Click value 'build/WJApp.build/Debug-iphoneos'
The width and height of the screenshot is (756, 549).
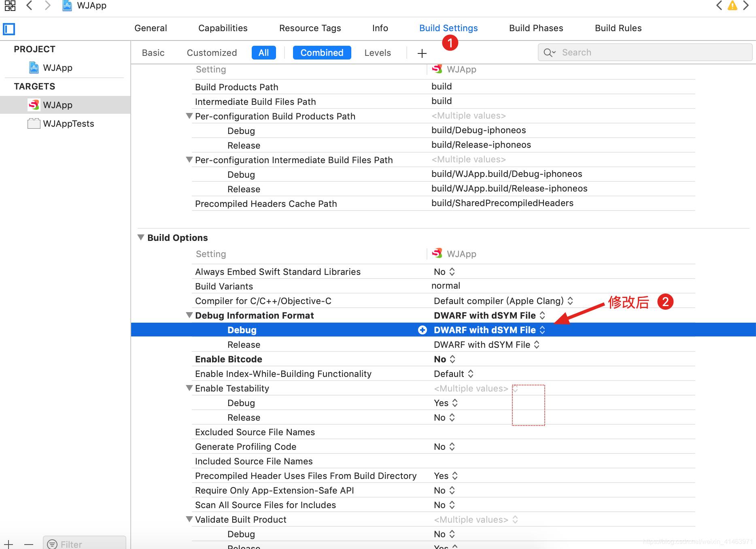507,174
